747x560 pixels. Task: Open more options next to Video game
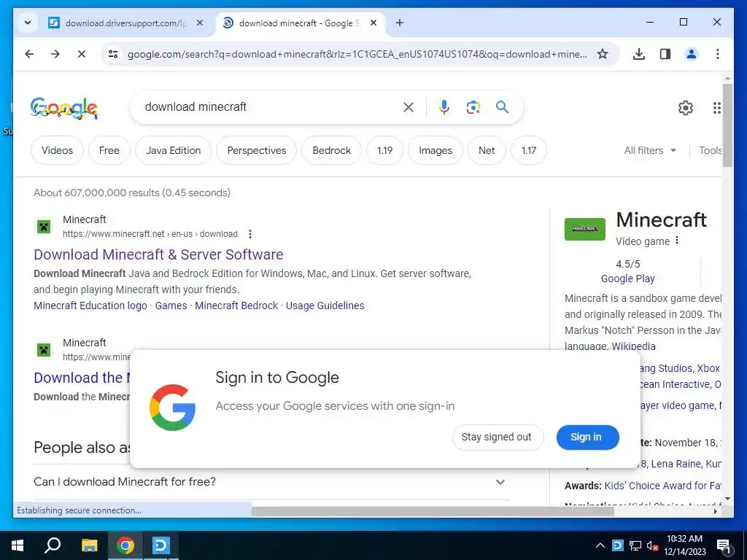[677, 241]
